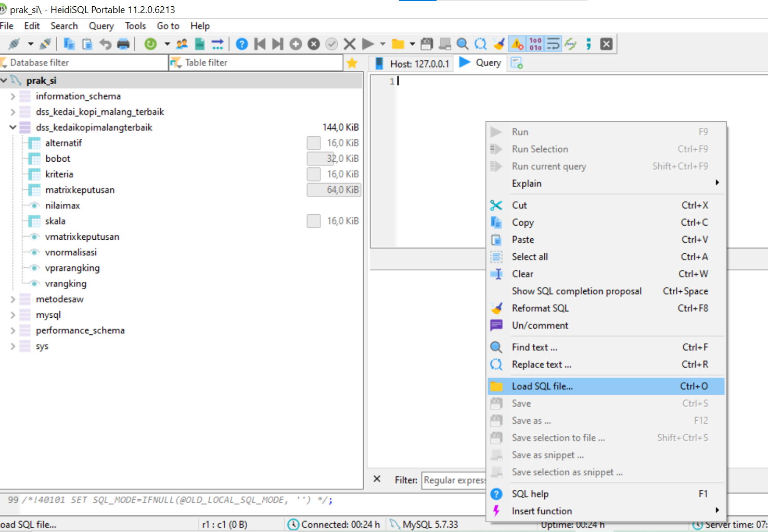Screen dimensions: 768x532
Task: Click the Regular expression filter box
Action: tap(454, 481)
